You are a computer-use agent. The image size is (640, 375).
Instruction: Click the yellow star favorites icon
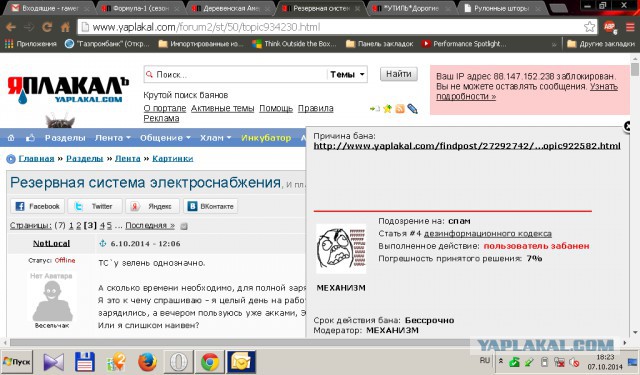click(x=387, y=109)
